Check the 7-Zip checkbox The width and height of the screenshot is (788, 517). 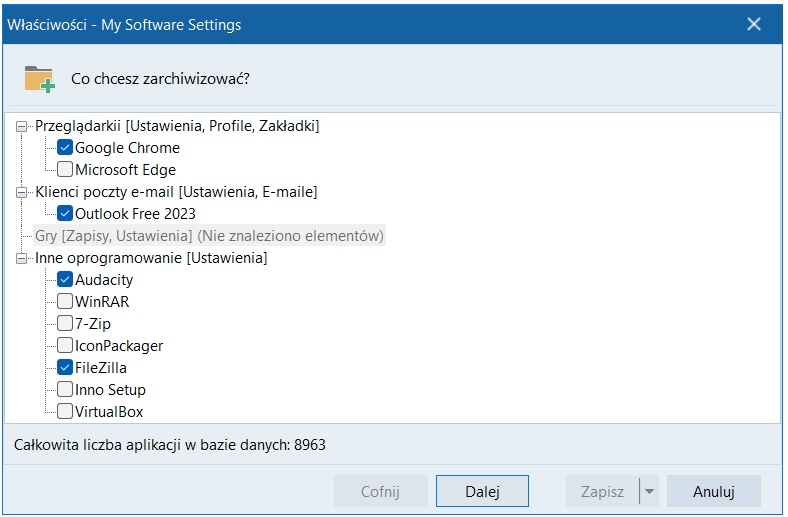pos(65,324)
